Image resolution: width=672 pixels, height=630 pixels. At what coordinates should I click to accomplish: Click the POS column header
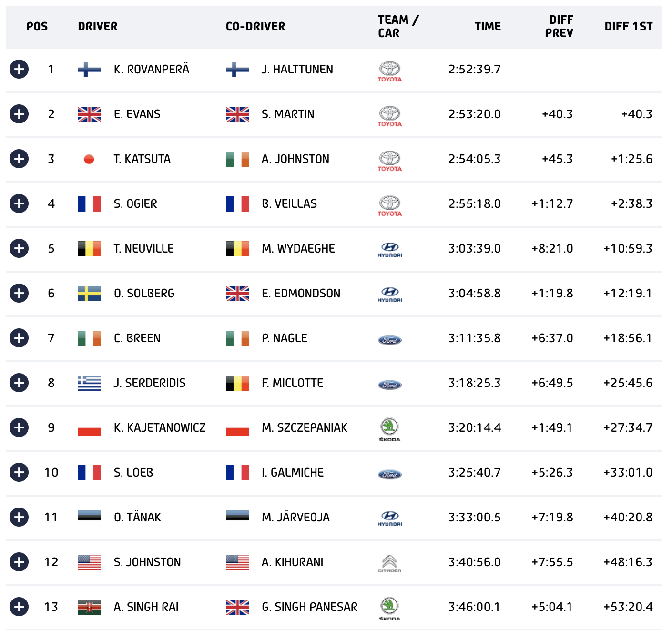tap(37, 27)
